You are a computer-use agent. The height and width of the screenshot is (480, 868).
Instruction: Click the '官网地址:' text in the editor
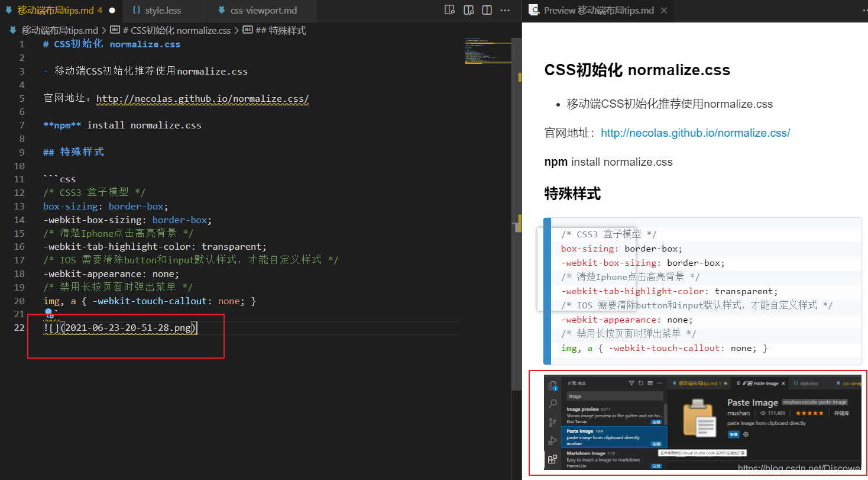coord(69,98)
